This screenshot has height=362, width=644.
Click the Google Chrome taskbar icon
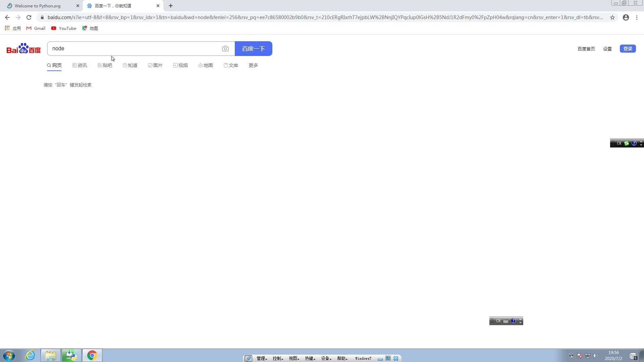click(x=92, y=355)
